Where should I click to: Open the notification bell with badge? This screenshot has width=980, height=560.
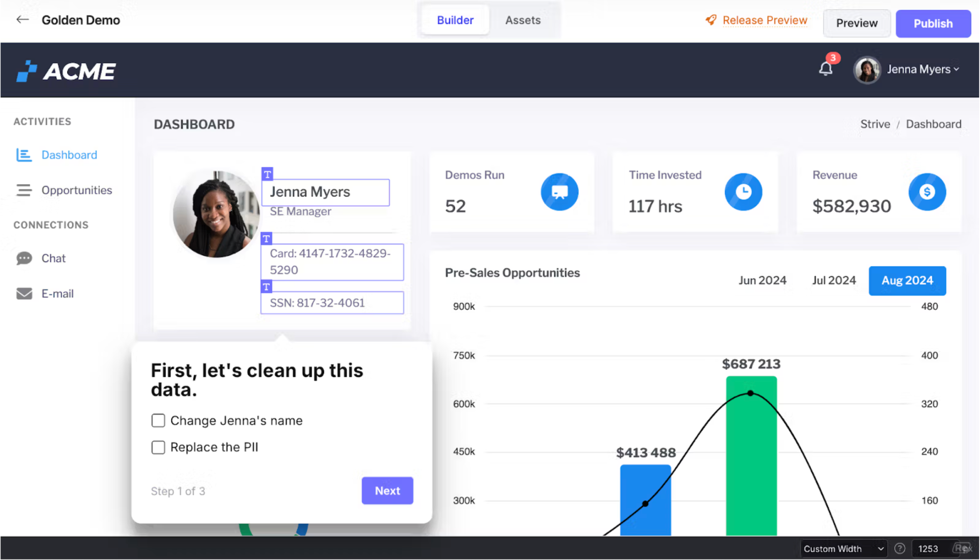pyautogui.click(x=826, y=69)
